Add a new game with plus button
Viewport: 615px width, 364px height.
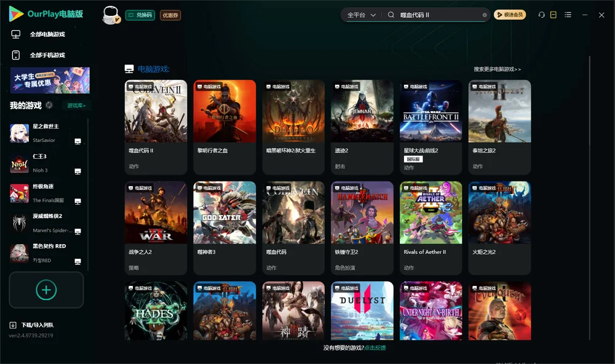(46, 290)
